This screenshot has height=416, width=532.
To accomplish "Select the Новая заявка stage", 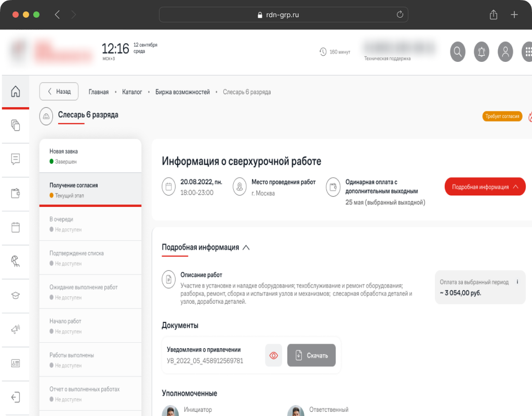I will coord(90,156).
